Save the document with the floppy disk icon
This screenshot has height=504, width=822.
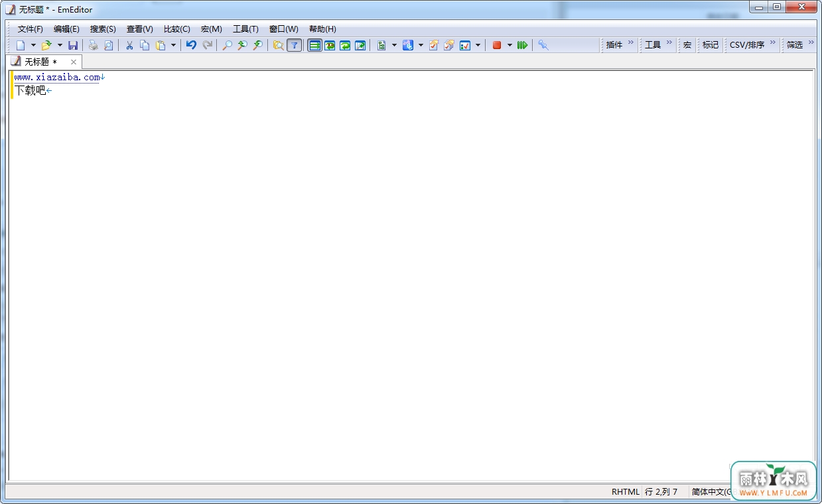coord(73,45)
